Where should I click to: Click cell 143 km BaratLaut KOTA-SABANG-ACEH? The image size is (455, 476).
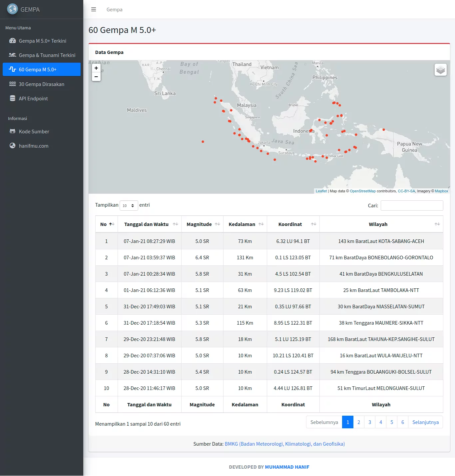click(381, 241)
